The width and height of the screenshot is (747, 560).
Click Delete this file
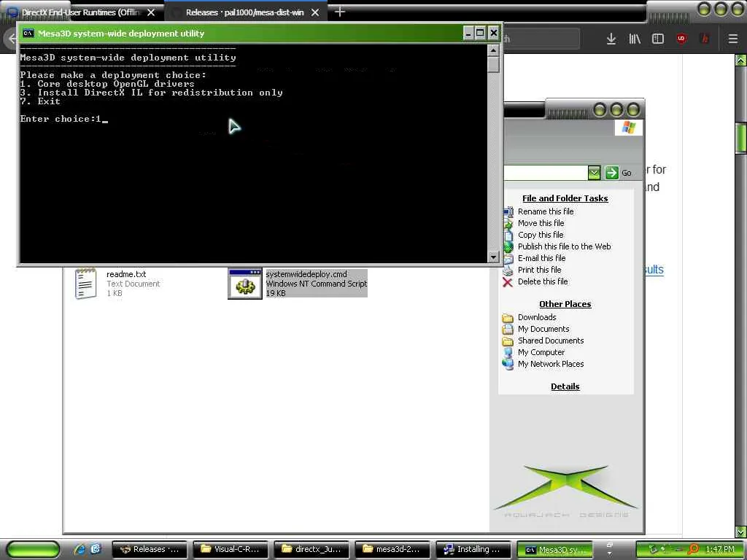pyautogui.click(x=543, y=281)
